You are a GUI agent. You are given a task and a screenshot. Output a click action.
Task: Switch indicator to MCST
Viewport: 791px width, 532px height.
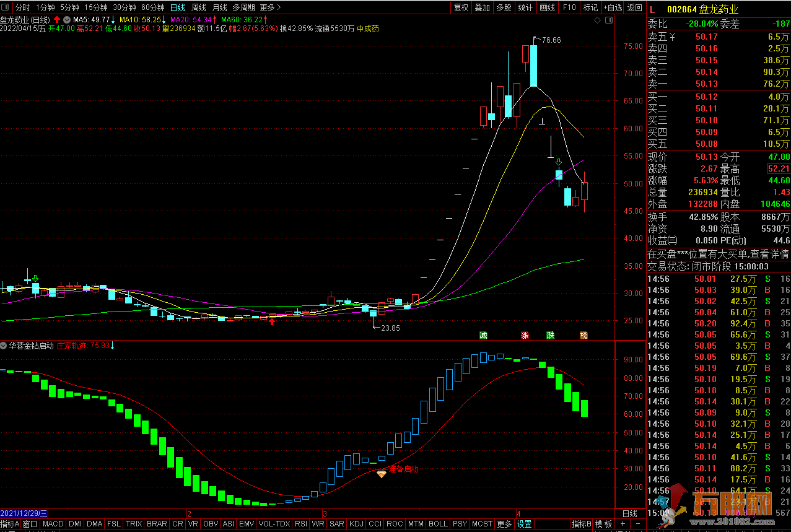click(x=483, y=524)
